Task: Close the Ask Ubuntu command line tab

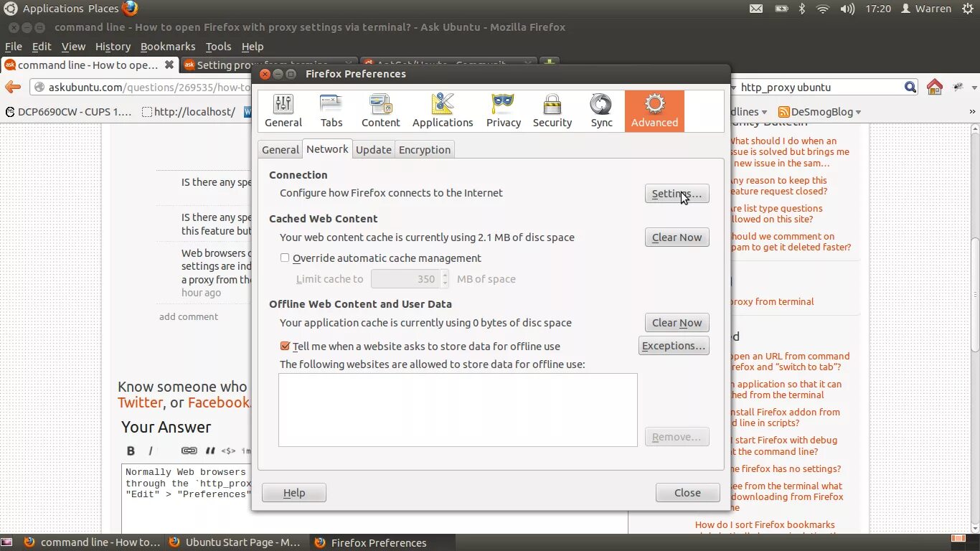Action: [169, 65]
